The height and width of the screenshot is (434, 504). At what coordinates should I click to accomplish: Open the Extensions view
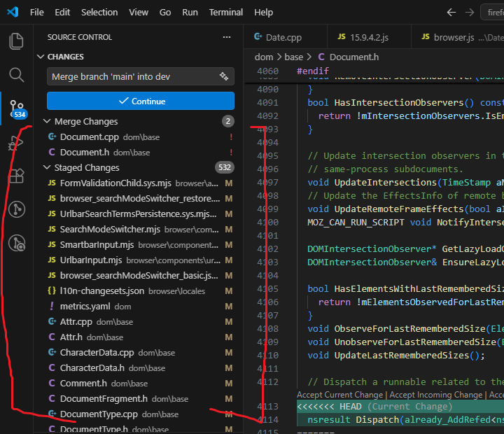click(16, 176)
